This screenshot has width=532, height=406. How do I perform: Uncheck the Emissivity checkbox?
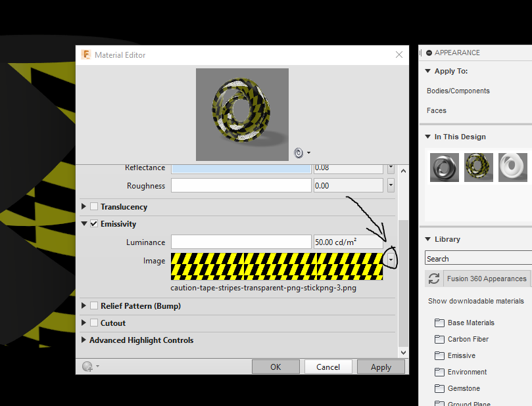click(x=93, y=223)
